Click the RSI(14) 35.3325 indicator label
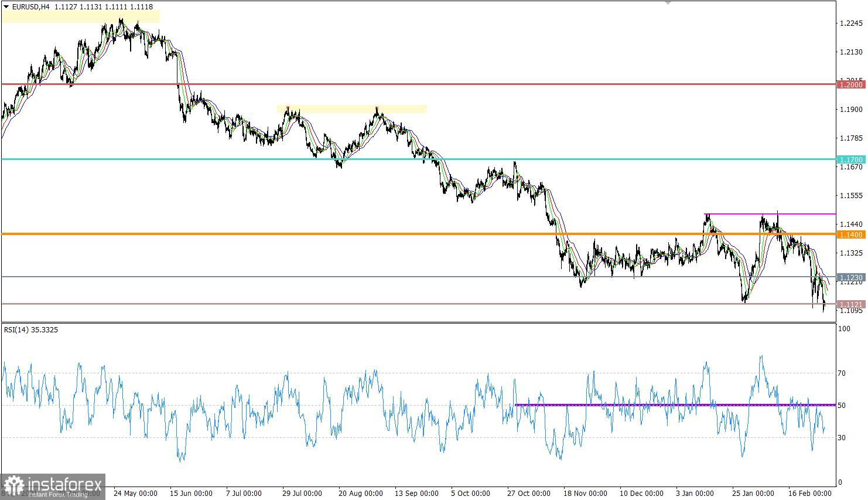Screen dimensions: 868x500 (31, 329)
